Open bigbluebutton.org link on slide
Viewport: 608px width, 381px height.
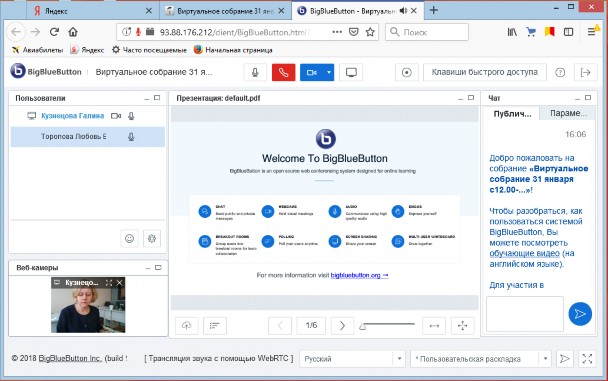click(359, 275)
